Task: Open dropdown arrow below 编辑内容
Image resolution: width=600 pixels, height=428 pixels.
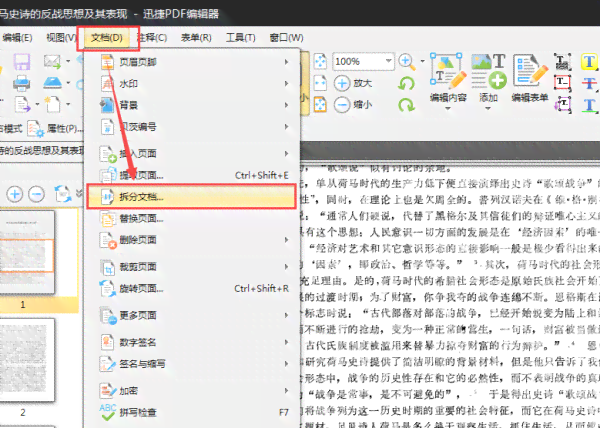Action: (x=448, y=109)
